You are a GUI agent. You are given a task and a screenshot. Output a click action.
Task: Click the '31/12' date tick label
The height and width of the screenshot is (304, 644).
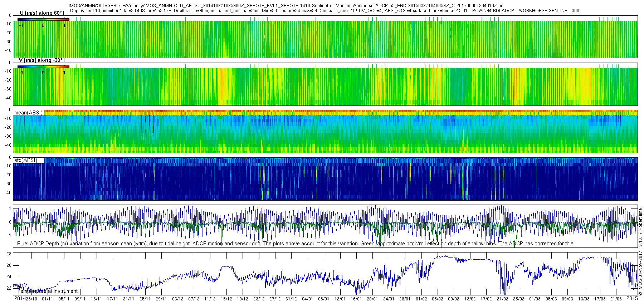point(291,299)
